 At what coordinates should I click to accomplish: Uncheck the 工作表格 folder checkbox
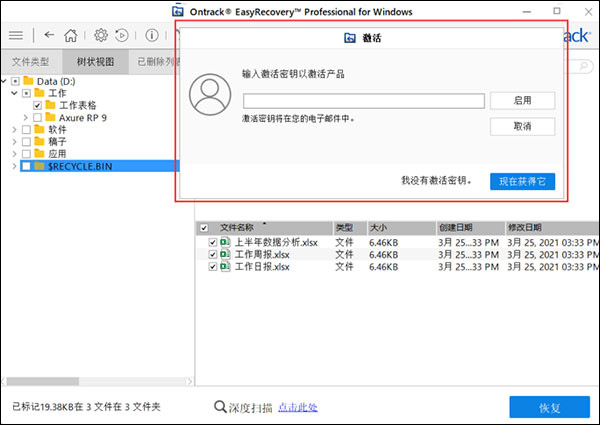(37, 105)
